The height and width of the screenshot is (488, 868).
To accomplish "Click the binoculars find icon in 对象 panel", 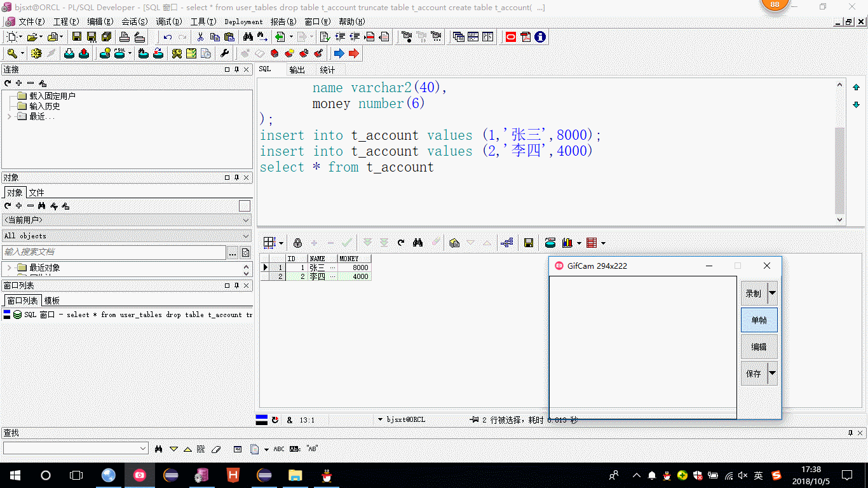I will (42, 206).
